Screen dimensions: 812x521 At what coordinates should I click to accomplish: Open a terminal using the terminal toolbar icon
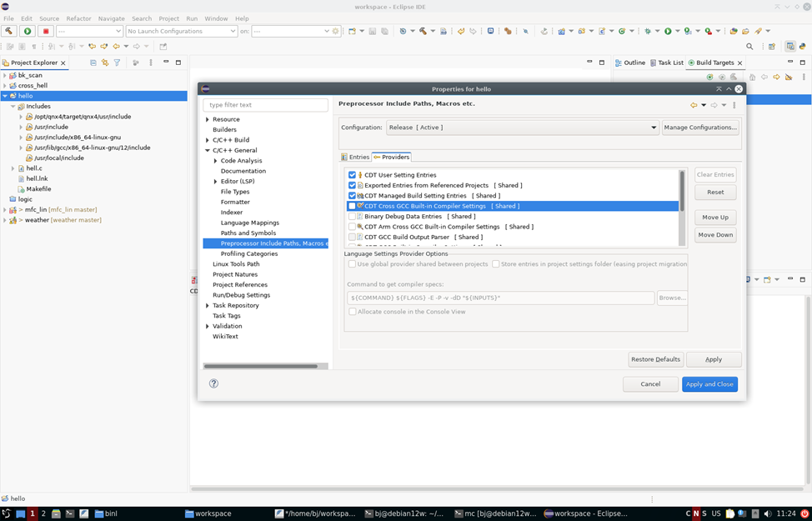(489, 31)
